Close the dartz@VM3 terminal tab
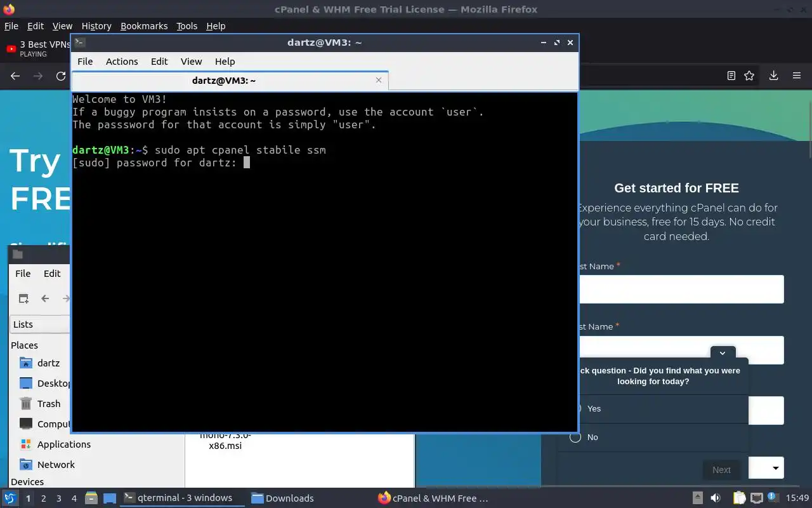The width and height of the screenshot is (812, 508). coord(379,80)
